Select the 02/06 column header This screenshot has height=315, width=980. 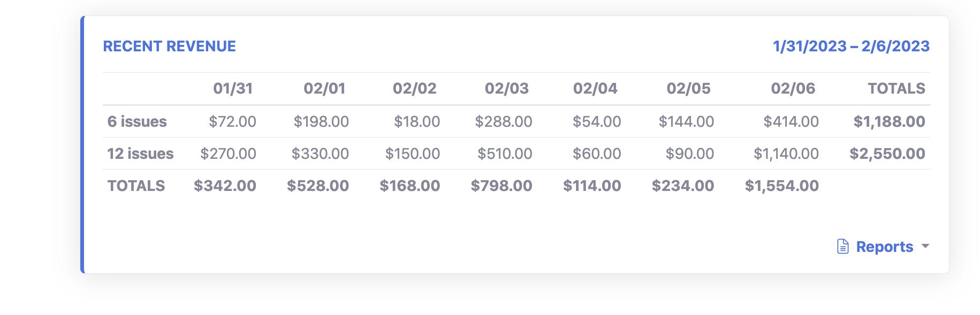[793, 88]
